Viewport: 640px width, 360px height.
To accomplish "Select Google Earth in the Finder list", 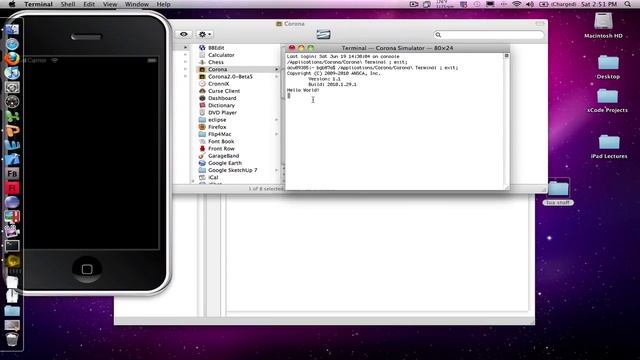I will (224, 163).
